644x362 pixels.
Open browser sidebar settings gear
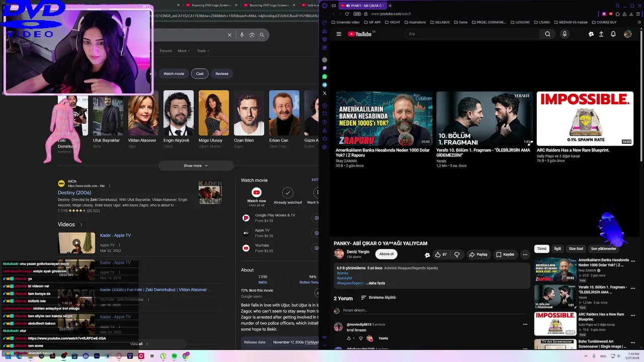point(325,147)
